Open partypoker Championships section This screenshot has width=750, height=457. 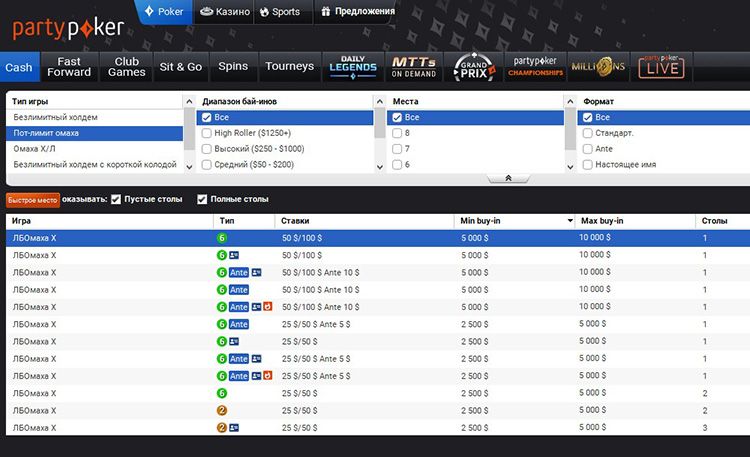tap(535, 67)
